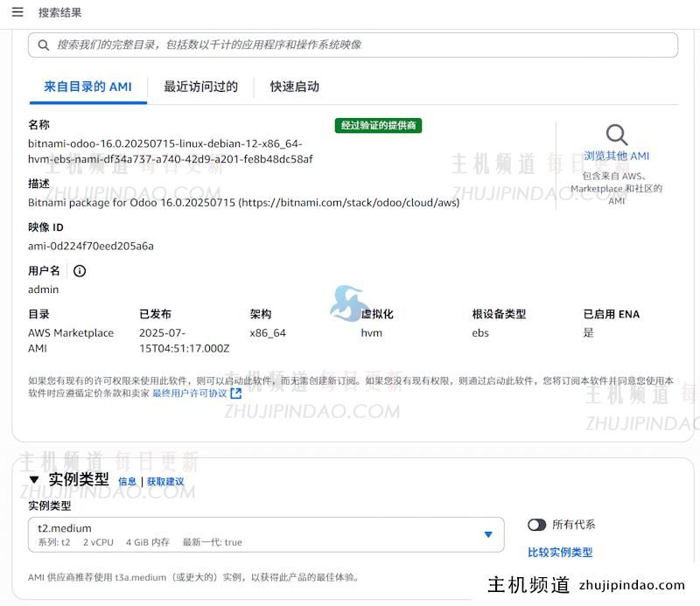Click the AMI catalog search field

click(x=353, y=45)
